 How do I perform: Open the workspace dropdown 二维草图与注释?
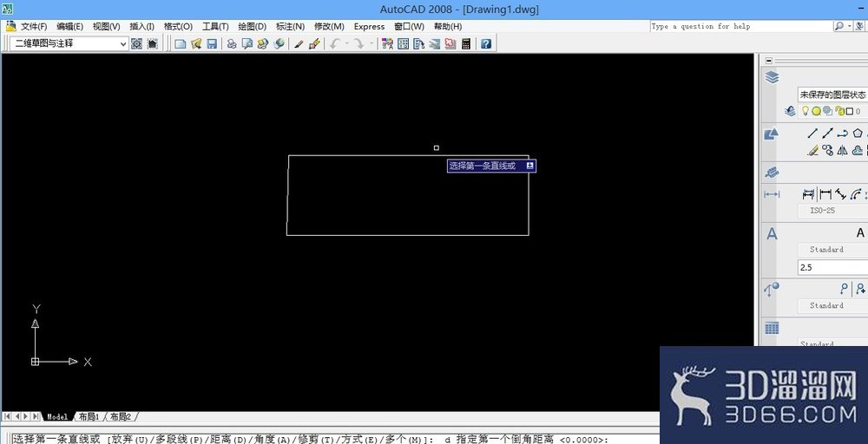click(69, 43)
